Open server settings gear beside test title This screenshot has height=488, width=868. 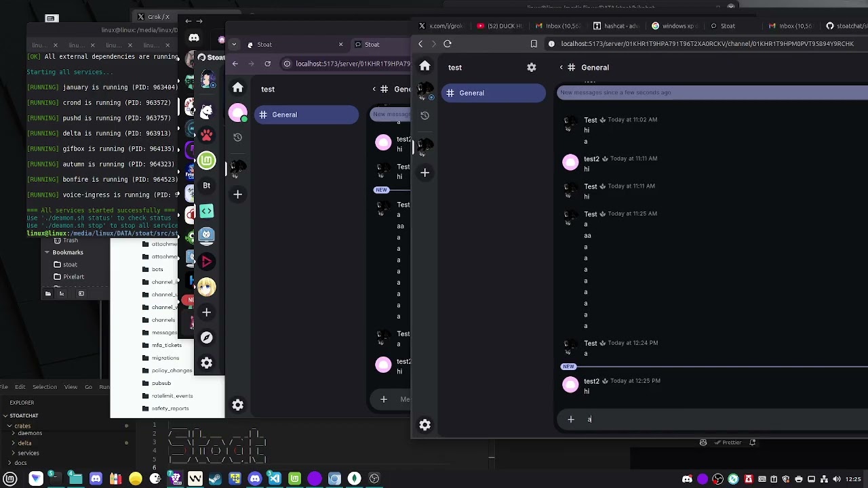point(532,67)
